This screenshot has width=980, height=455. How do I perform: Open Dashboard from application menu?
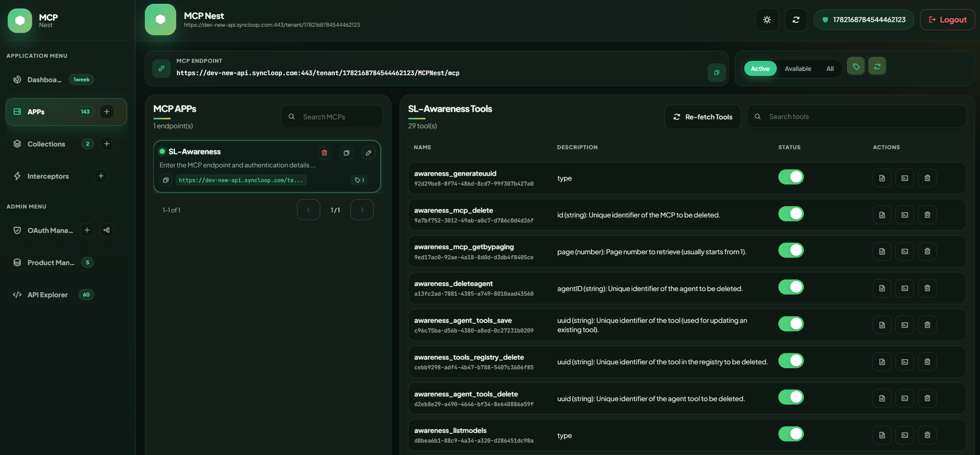pos(45,79)
